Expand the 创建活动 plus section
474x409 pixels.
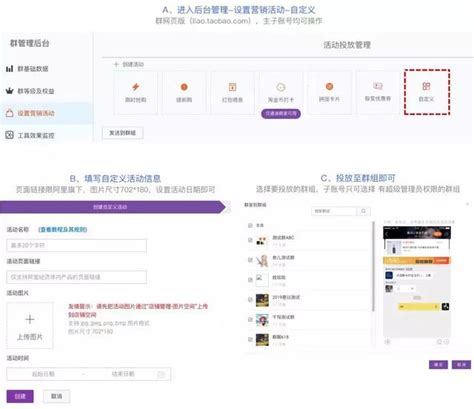coord(129,64)
